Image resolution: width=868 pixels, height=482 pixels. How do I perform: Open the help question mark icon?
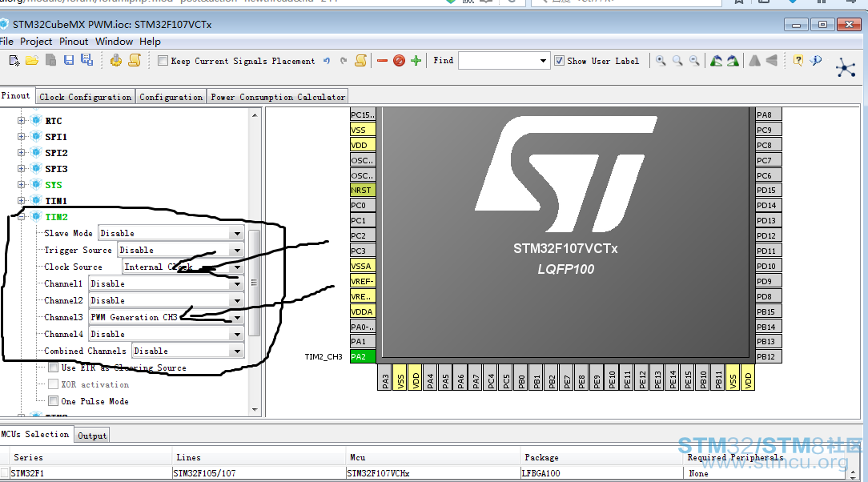(x=798, y=61)
